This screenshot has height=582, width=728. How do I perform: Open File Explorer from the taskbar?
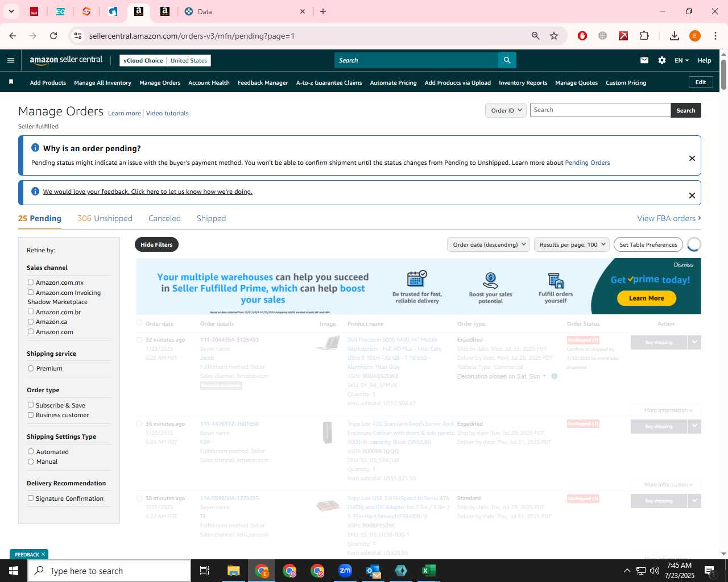[234, 571]
